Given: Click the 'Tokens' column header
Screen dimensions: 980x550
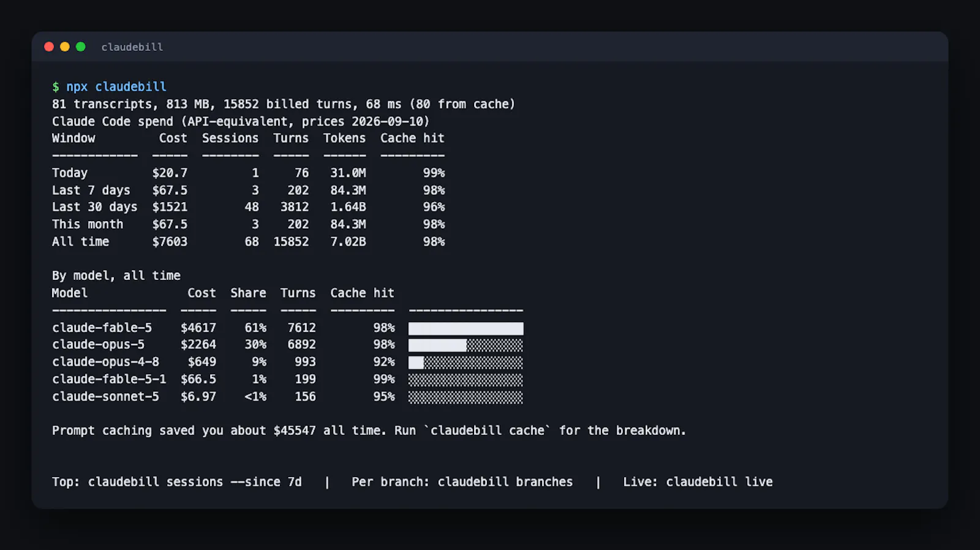Looking at the screenshot, I should point(345,138).
